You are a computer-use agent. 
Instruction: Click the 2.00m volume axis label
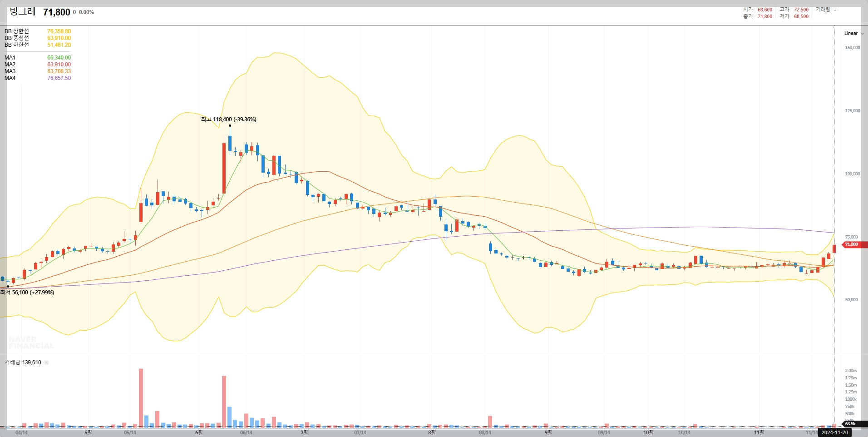coord(851,371)
